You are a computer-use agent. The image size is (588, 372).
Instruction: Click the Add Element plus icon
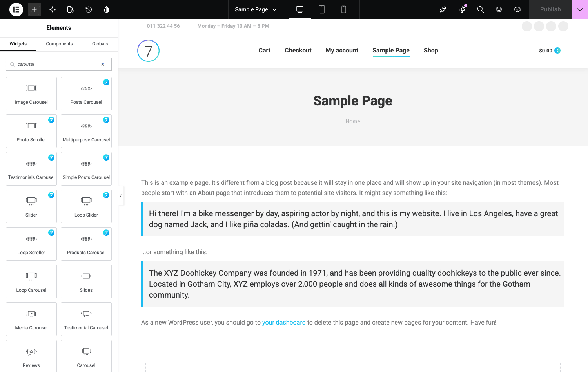(34, 9)
